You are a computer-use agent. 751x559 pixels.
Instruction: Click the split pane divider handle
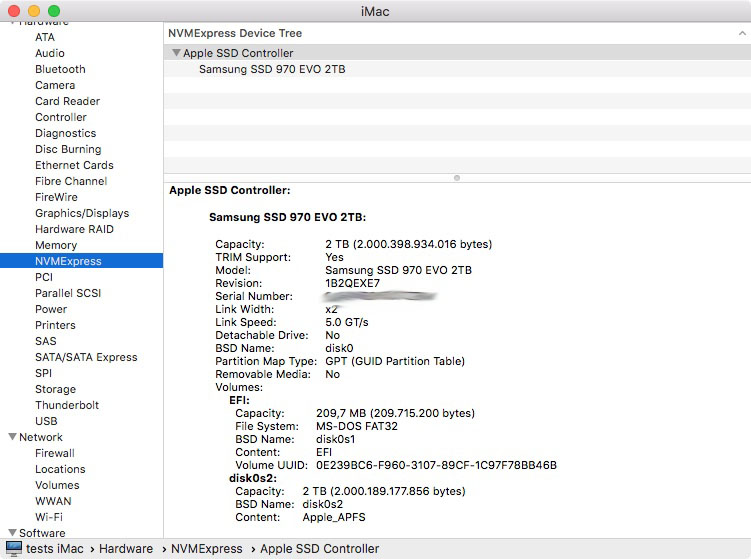457,178
